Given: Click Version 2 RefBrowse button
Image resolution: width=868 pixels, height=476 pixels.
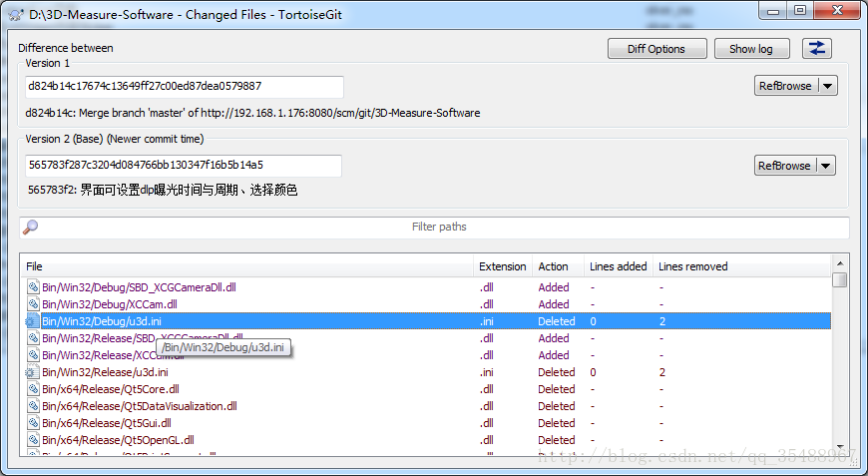Looking at the screenshot, I should click(x=784, y=166).
